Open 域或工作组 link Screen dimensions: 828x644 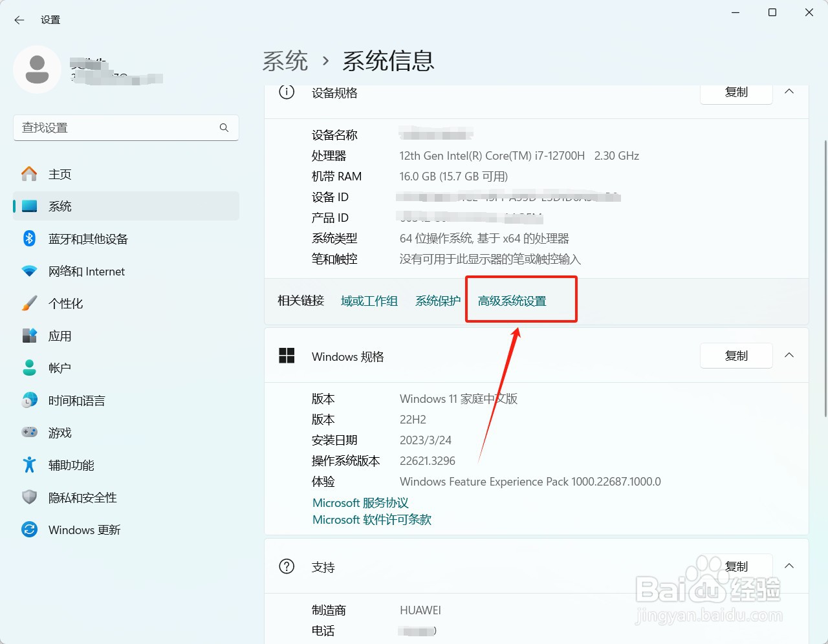pos(369,301)
